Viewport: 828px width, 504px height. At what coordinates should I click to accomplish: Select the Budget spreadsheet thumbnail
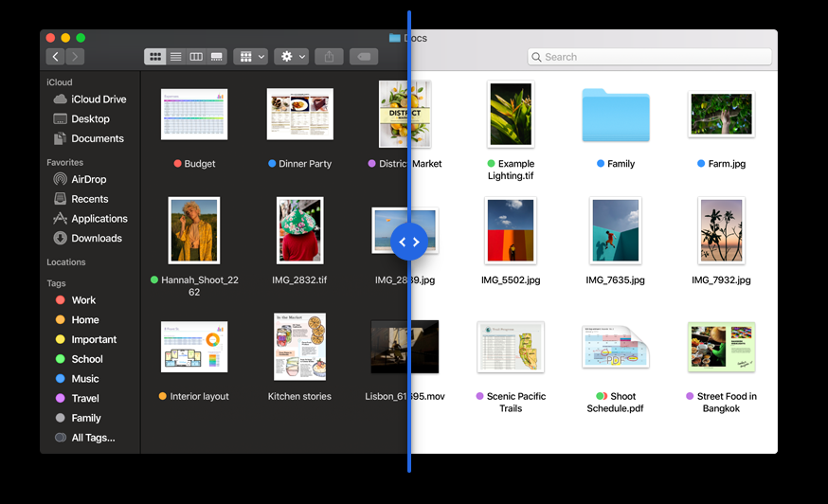[x=194, y=115]
